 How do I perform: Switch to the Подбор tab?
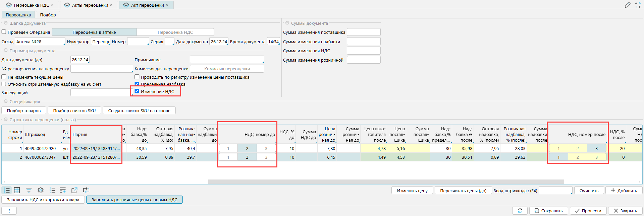48,15
